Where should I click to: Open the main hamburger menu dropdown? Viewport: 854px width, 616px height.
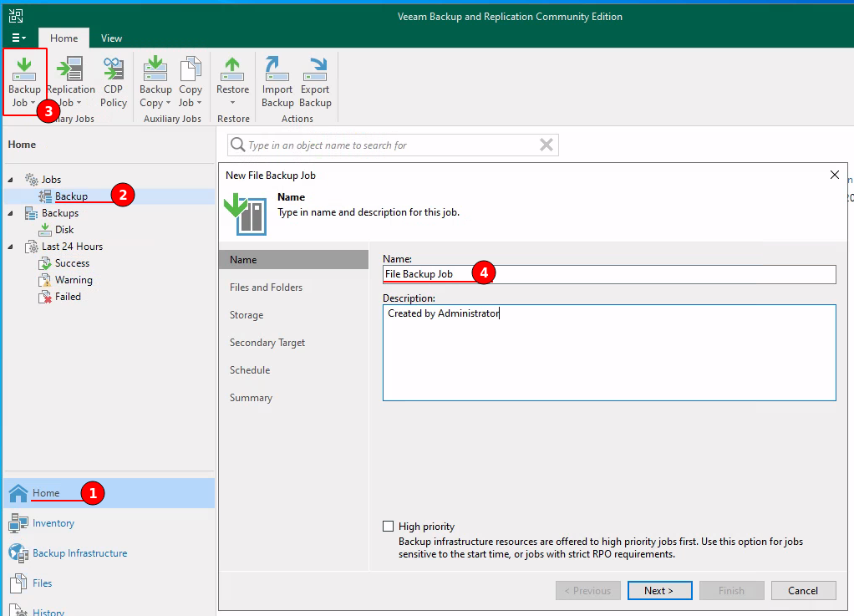coord(19,38)
